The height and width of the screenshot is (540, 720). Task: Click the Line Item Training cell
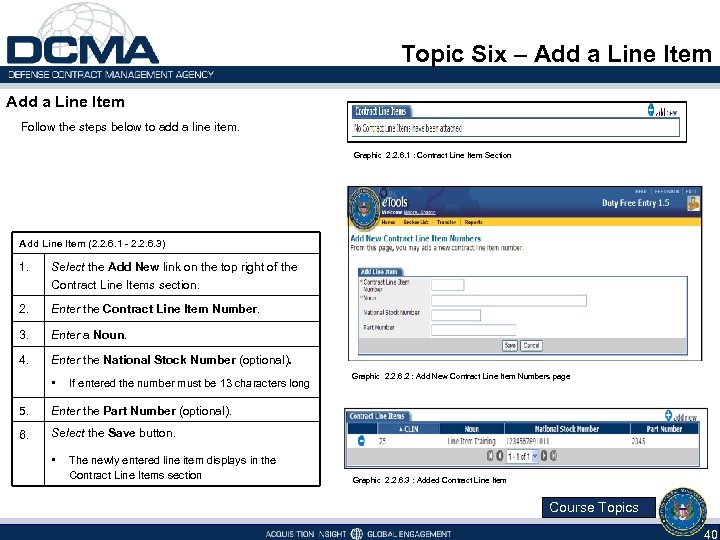click(472, 441)
